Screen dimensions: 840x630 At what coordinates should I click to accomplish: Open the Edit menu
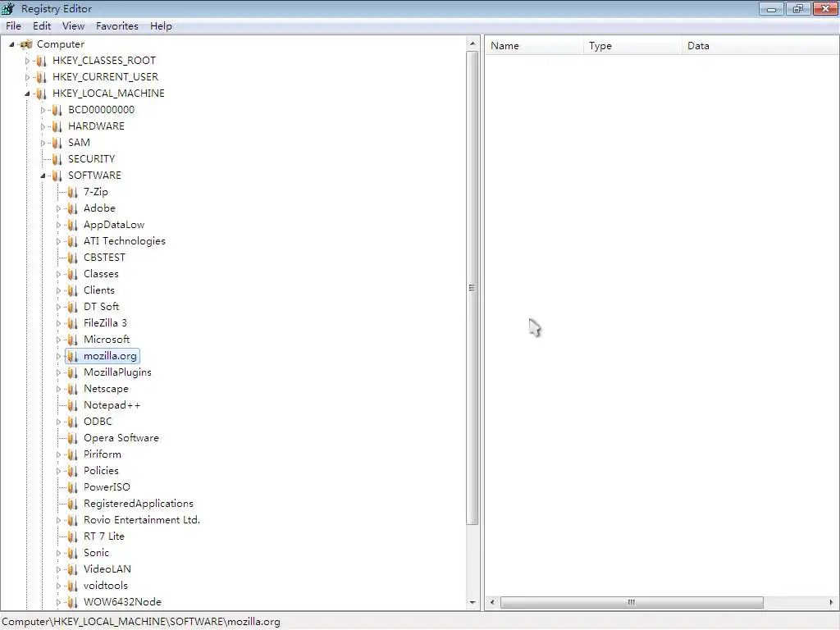(42, 26)
